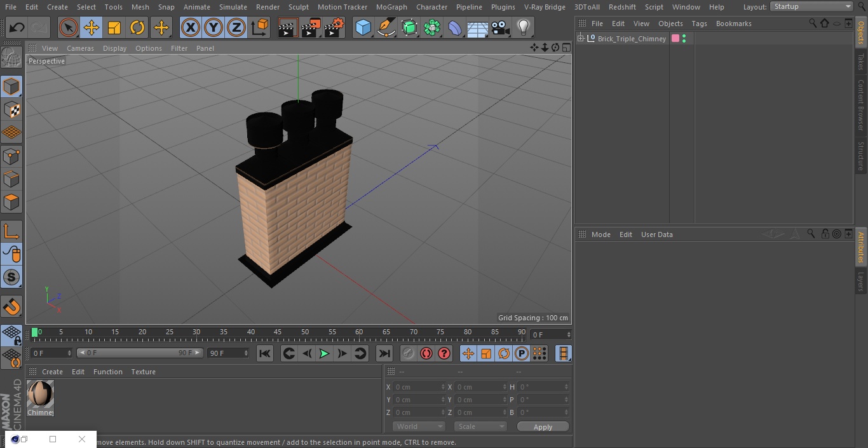This screenshot has height=448, width=868.
Task: Add a Camera object
Action: (x=501, y=28)
